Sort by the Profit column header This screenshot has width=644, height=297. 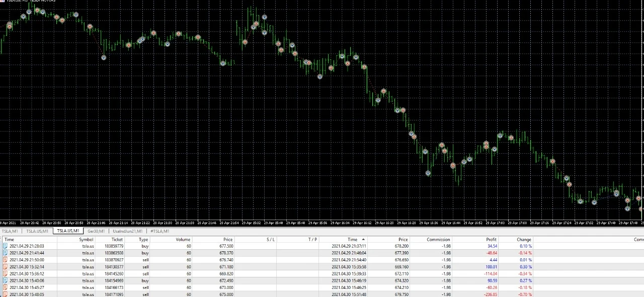[491, 240]
